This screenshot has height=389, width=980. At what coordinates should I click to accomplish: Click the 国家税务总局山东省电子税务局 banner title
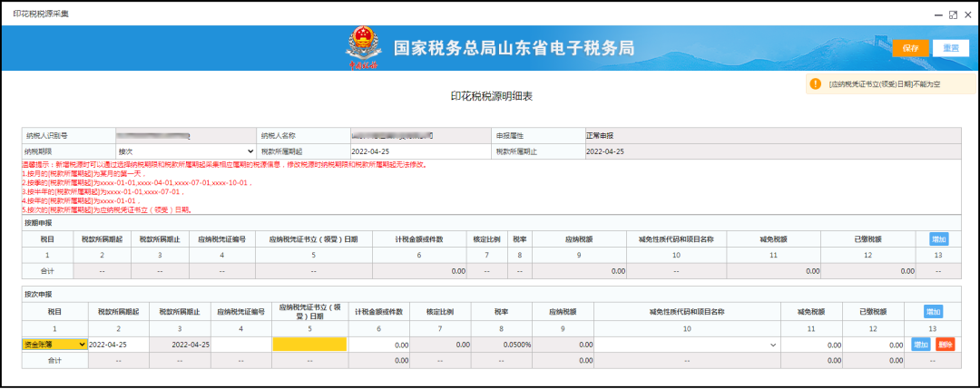(514, 47)
